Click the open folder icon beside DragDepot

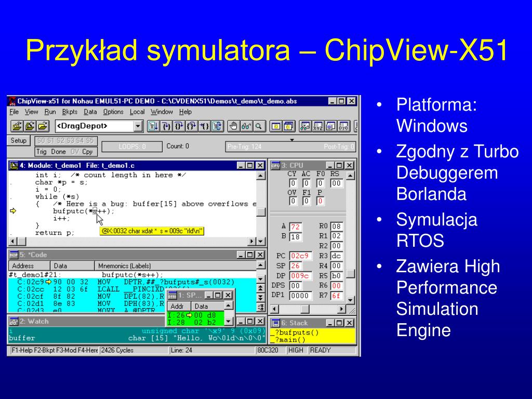[x=43, y=127]
